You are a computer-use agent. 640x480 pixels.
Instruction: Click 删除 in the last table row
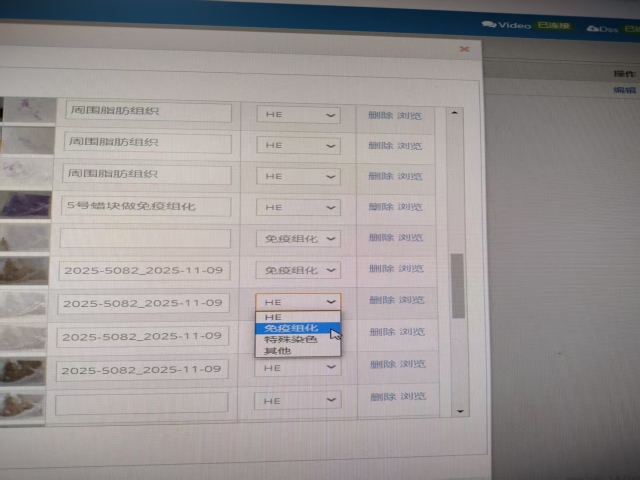click(380, 398)
